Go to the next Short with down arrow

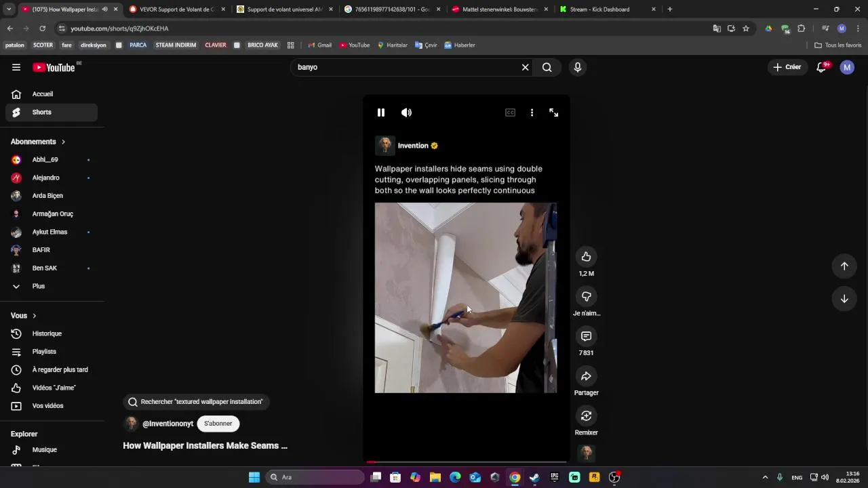click(x=844, y=299)
